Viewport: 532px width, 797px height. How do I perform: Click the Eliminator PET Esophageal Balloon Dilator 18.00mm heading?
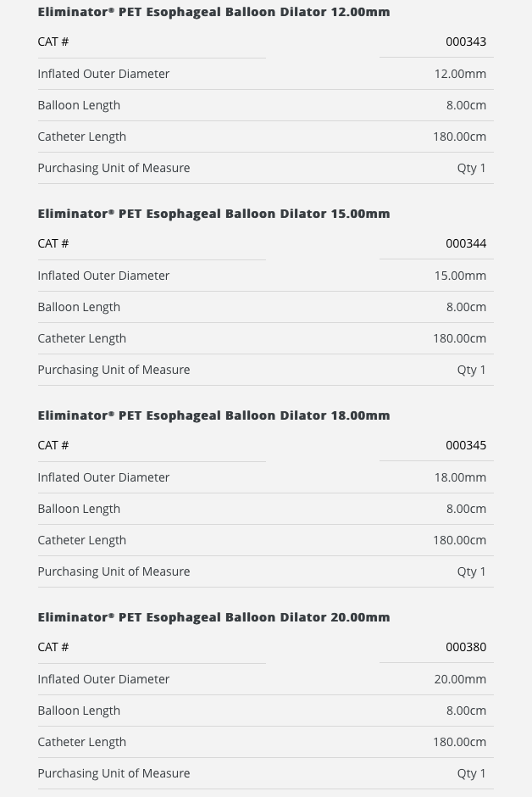pos(213,415)
